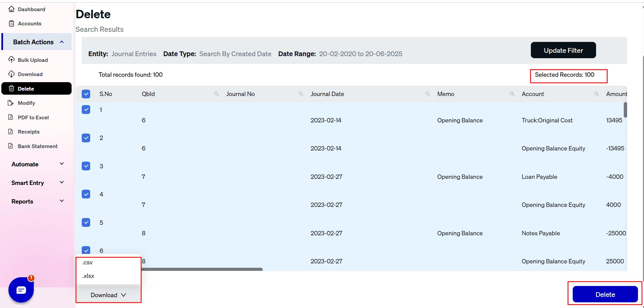This screenshot has height=308, width=644.
Task: Toggle the bottom Download format dropdown
Action: 108,295
